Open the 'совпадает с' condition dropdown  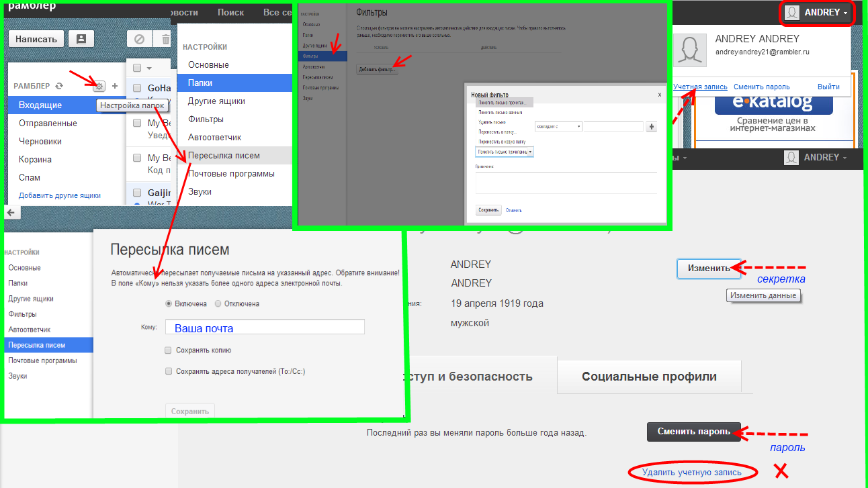pyautogui.click(x=558, y=126)
